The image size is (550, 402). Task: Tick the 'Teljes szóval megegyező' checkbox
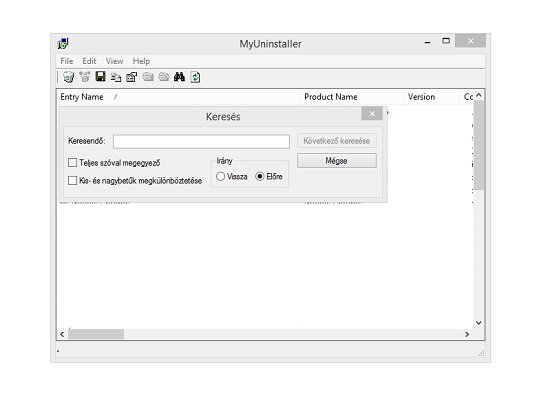coord(73,162)
